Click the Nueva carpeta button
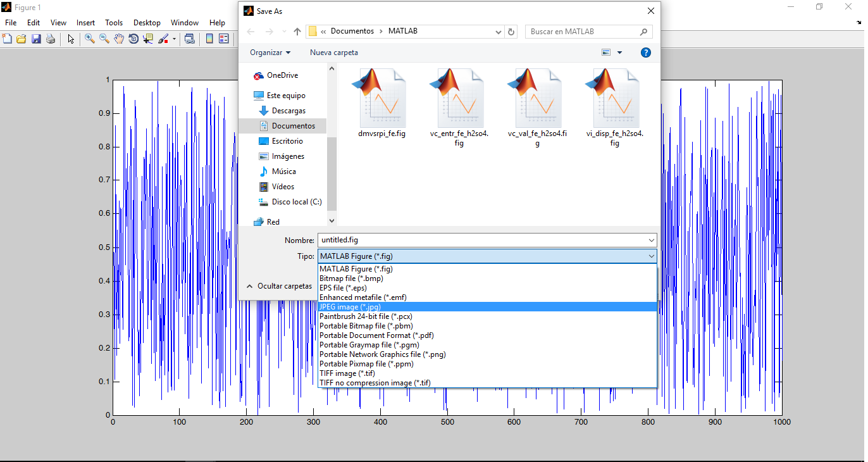The width and height of the screenshot is (868, 462). pyautogui.click(x=333, y=53)
